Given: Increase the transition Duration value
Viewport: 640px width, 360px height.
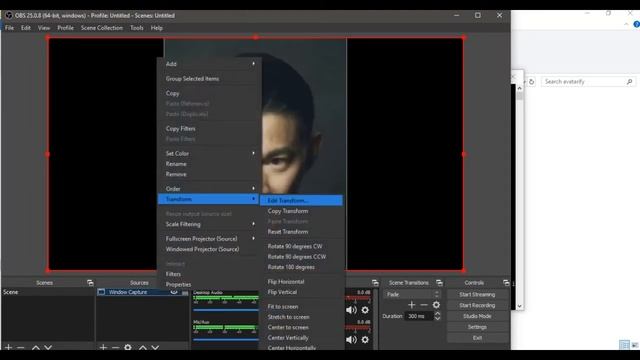Looking at the screenshot, I should point(438,313).
